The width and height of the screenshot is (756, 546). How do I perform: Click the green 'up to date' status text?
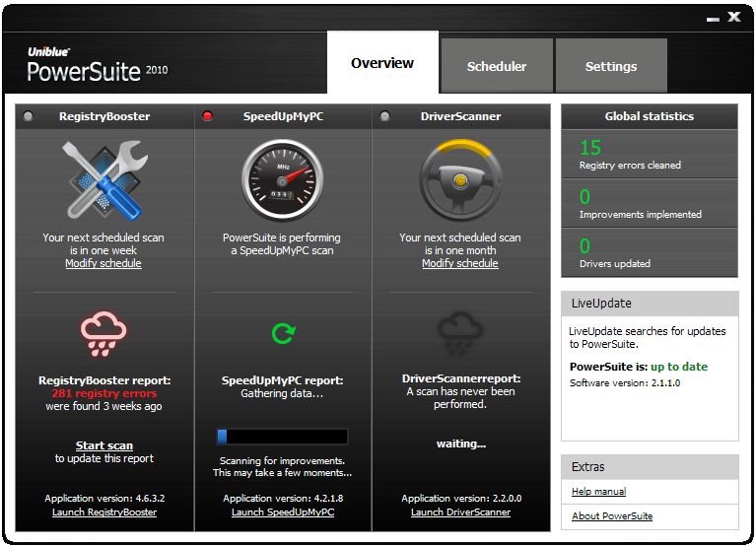click(679, 367)
